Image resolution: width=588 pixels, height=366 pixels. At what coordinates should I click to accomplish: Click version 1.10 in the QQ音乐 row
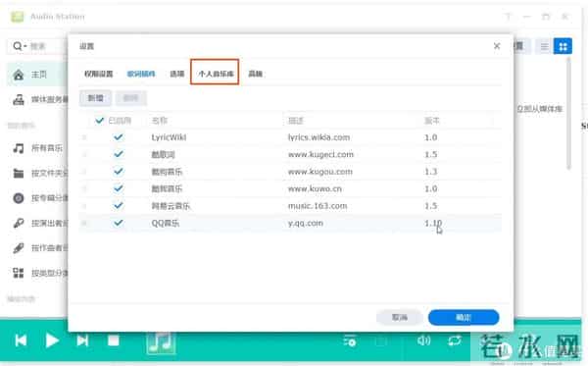433,223
